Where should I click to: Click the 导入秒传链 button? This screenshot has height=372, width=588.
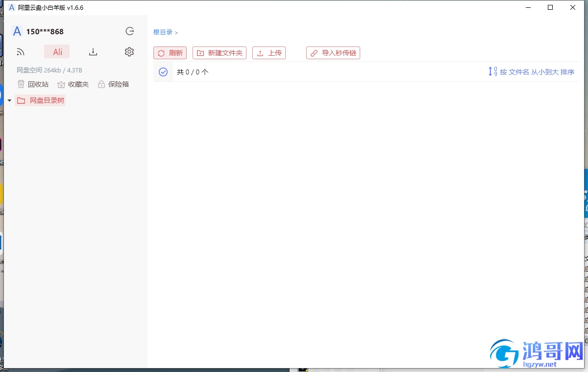[333, 53]
